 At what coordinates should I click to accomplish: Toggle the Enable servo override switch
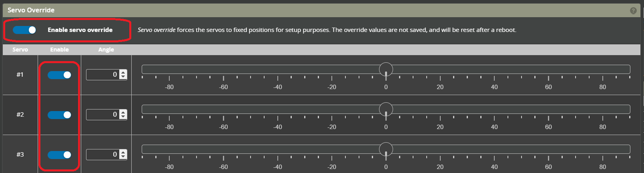pos(24,30)
